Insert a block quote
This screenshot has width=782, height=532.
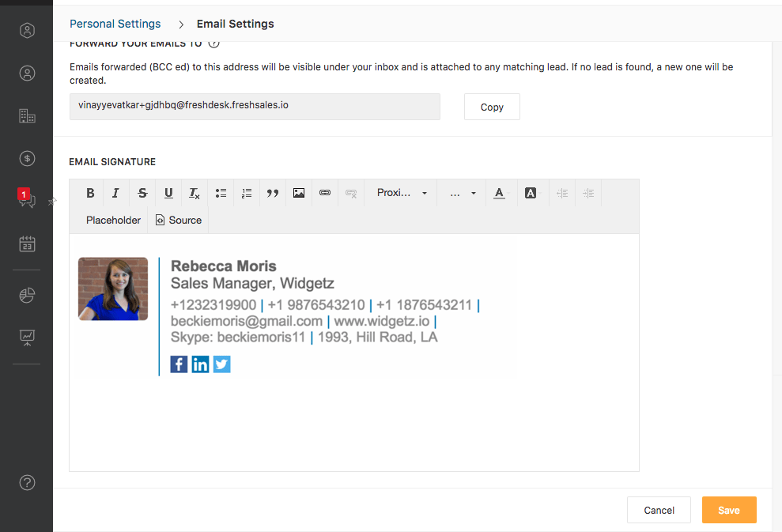[x=273, y=193]
